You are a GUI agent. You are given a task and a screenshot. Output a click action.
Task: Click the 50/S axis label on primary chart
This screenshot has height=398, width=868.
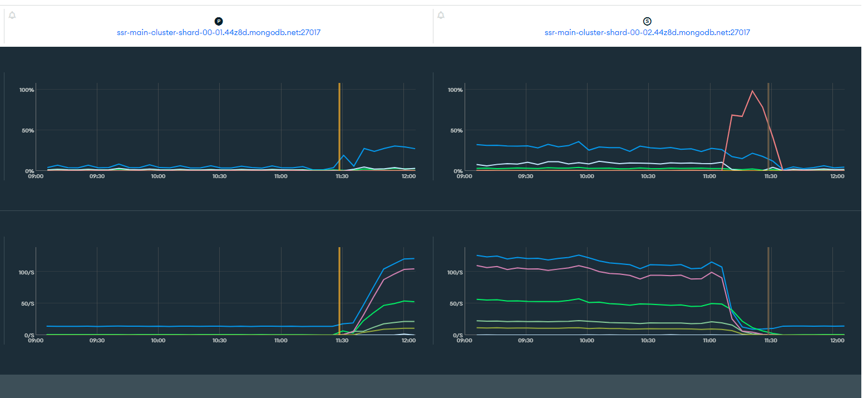click(27, 304)
